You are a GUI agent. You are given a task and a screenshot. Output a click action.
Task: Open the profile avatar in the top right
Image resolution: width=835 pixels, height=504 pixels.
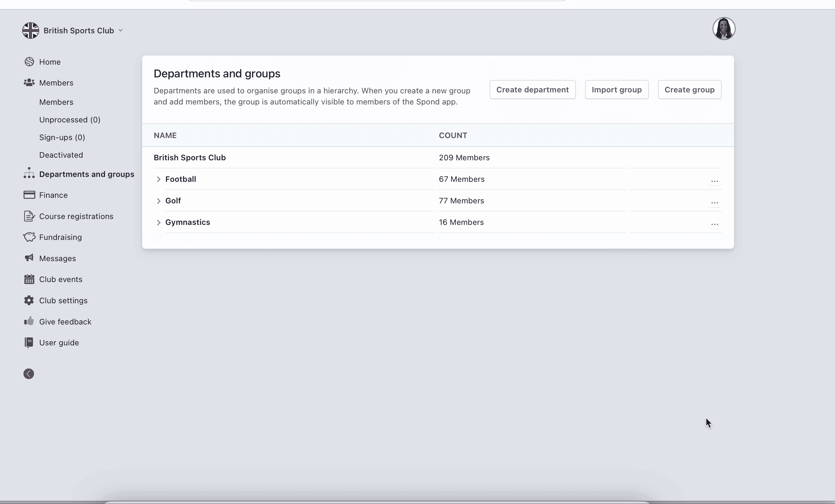(x=724, y=28)
